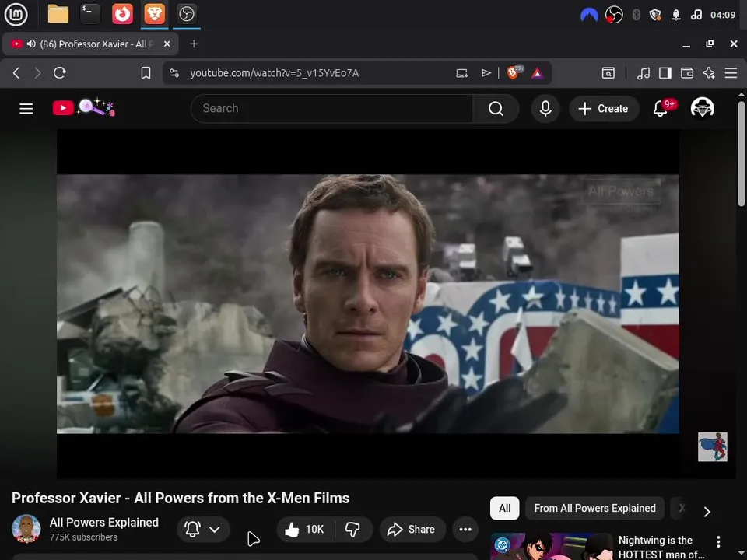747x560 pixels.
Task: Open All Powers Explained channel avatar
Action: point(26,529)
